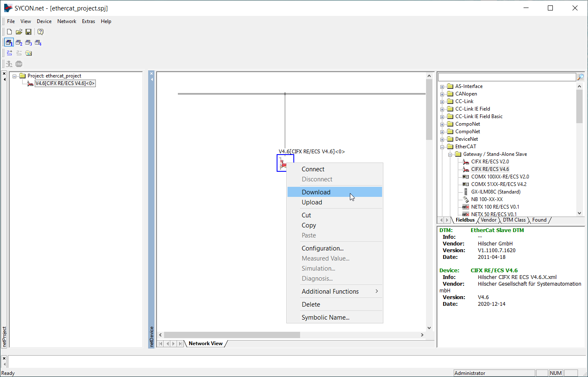Switch to the Vendor catalog tab
The width and height of the screenshot is (588, 377).
coord(488,220)
